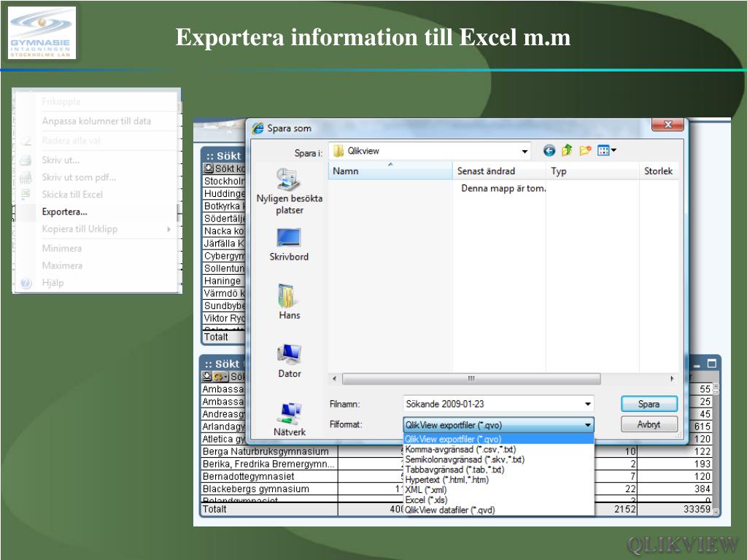Click the Haninge row in upper table
Screen dimensions: 747x560
click(x=224, y=281)
